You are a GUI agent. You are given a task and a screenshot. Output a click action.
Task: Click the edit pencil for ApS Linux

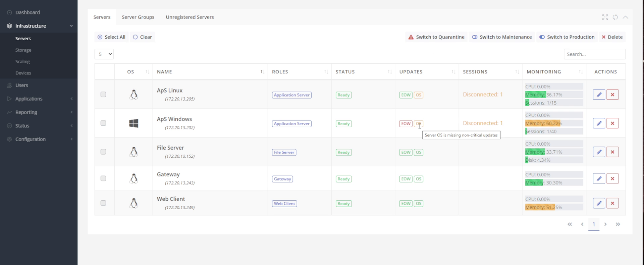coord(599,95)
